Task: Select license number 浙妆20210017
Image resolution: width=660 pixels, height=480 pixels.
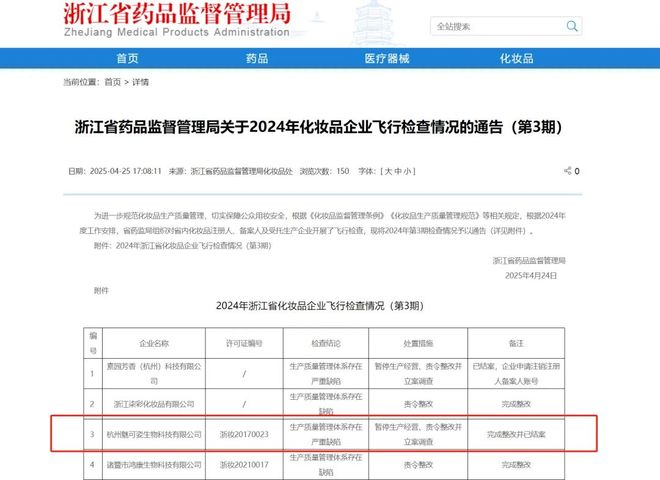Action: click(x=244, y=464)
